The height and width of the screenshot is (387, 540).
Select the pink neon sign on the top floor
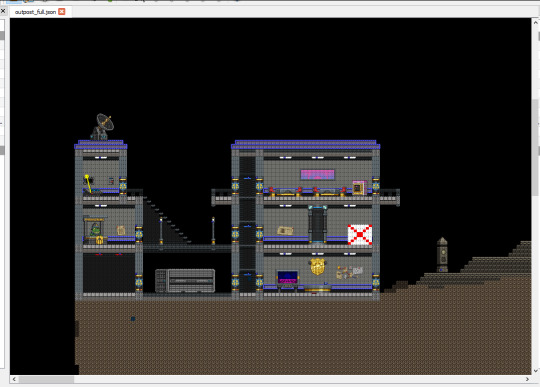317,175
